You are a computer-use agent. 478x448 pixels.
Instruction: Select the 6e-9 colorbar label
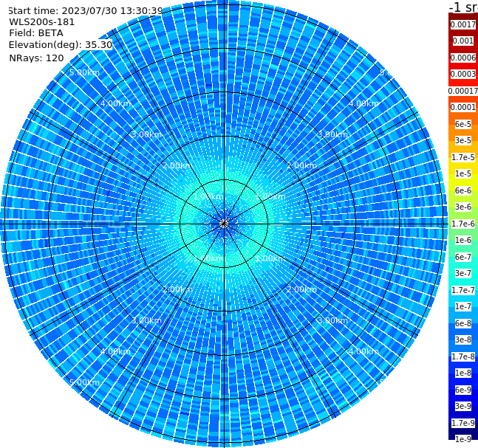pos(463,390)
